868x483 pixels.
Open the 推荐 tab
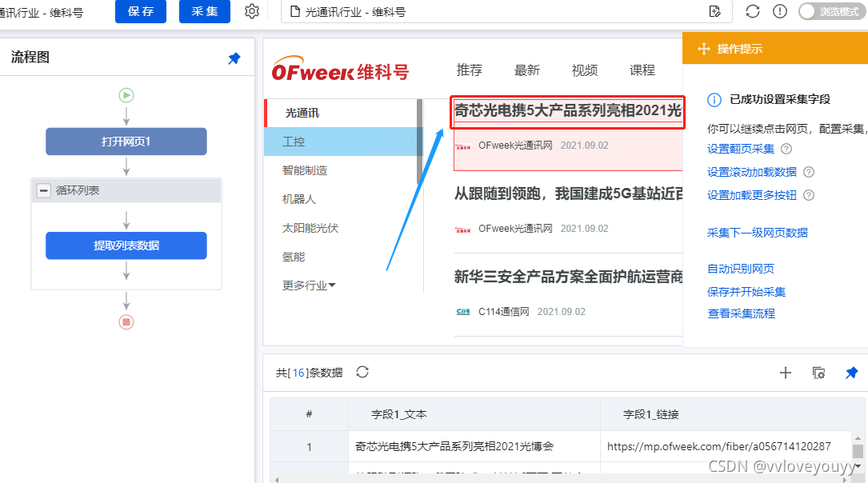[470, 70]
